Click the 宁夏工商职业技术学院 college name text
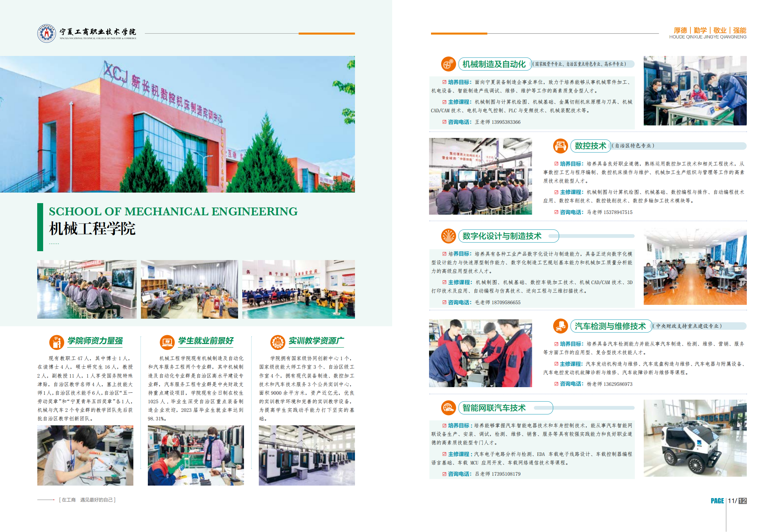 98,32
